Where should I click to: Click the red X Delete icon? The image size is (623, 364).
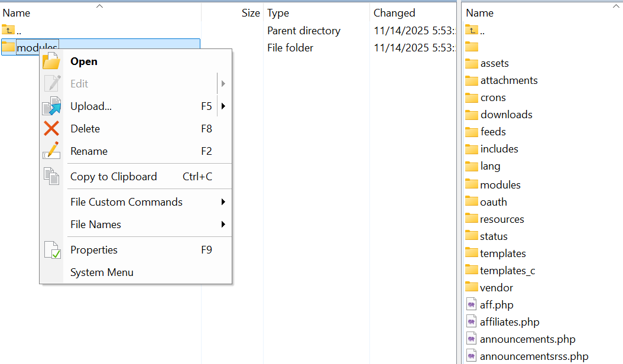pos(51,129)
